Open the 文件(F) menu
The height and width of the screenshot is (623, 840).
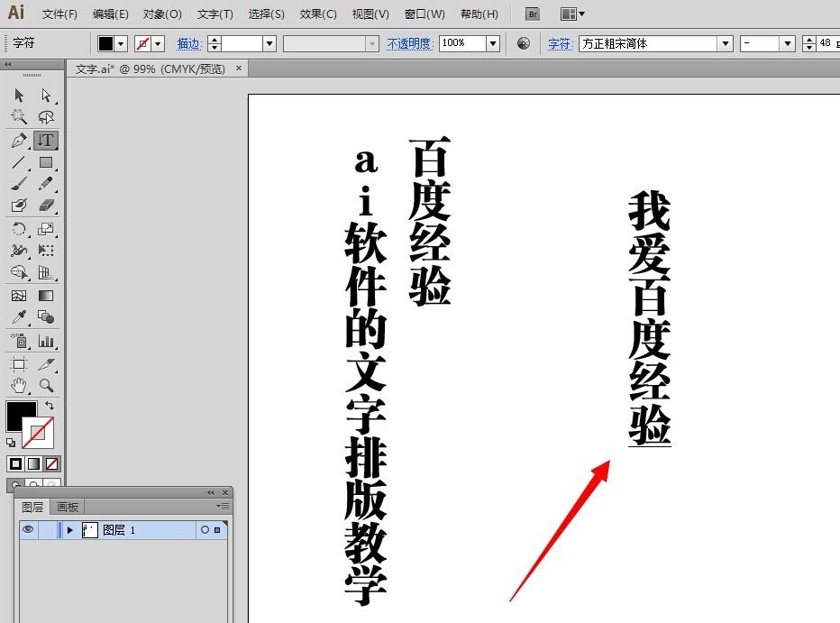coord(59,14)
